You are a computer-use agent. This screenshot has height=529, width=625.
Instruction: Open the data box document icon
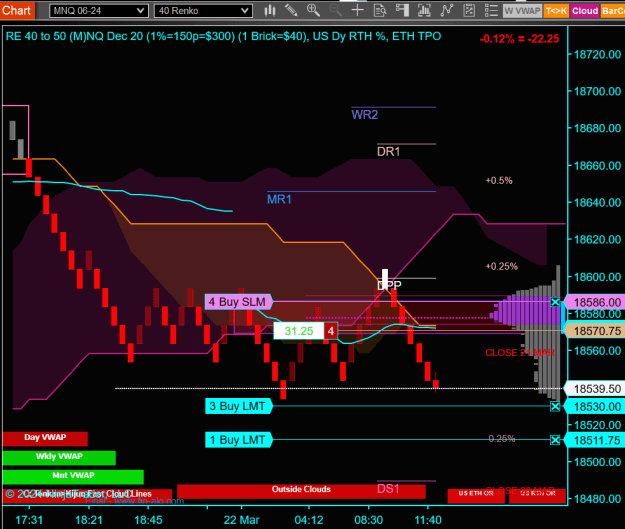pyautogui.click(x=380, y=10)
